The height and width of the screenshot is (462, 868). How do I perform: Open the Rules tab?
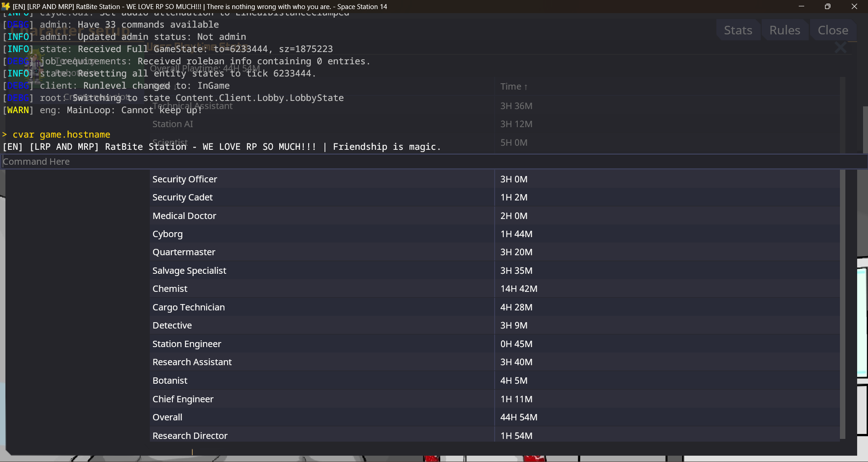(784, 30)
